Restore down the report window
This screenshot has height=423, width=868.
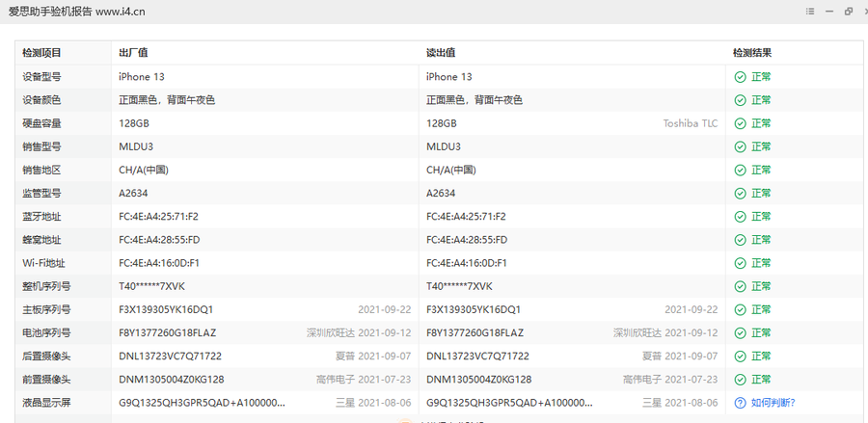[x=849, y=12]
